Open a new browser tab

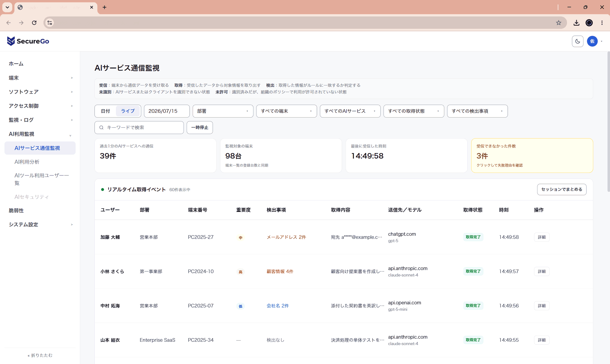pos(105,7)
